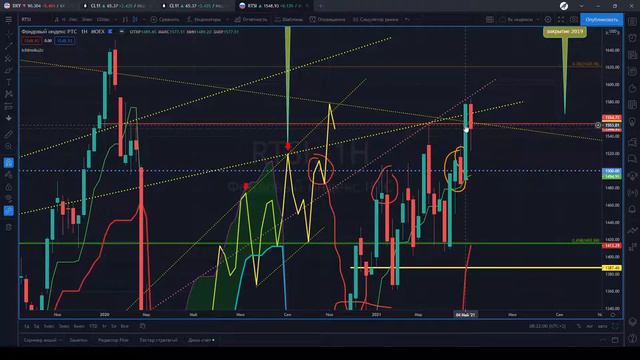Viewport: 640px width, 360px height.
Task: Open alerts clock panel in right sidebar
Action: (633, 38)
